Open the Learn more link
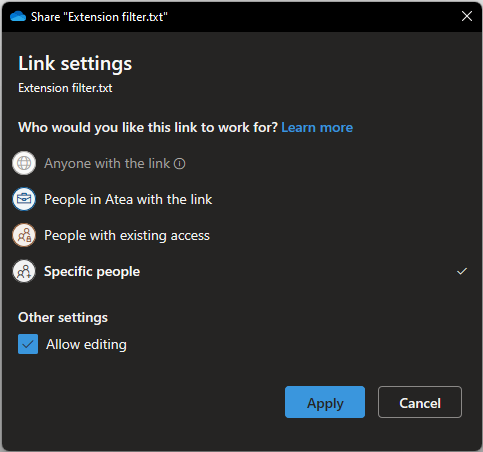 point(317,127)
